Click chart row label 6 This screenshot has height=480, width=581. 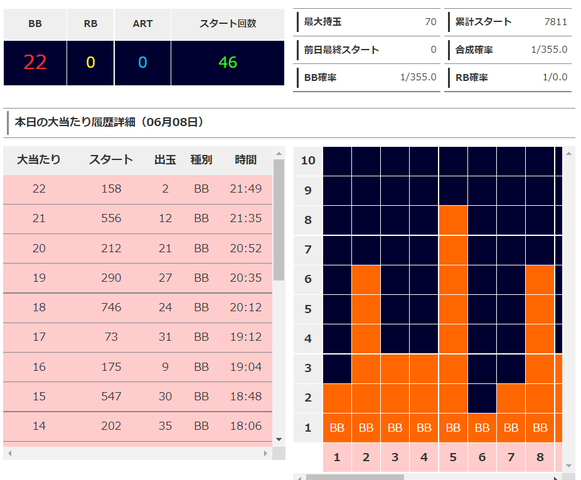(x=308, y=279)
